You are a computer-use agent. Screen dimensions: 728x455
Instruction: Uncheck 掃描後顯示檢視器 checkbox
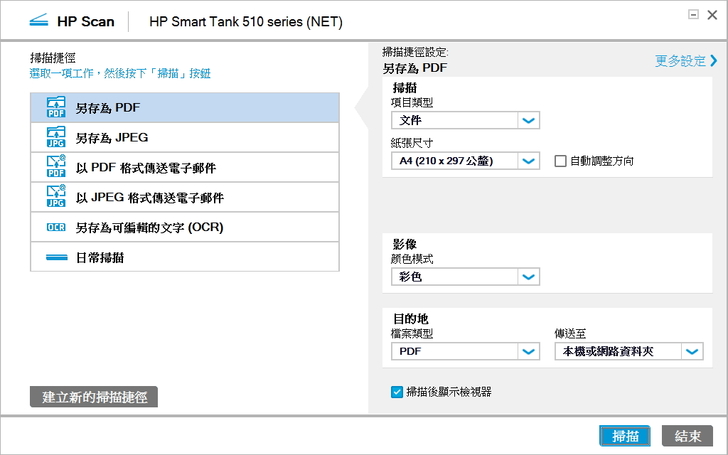click(x=397, y=392)
